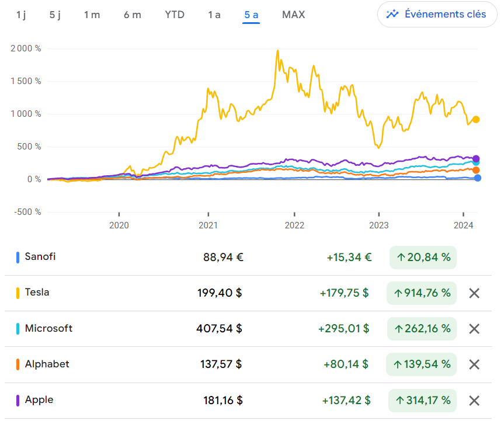Remove Tesla from the comparison
The width and height of the screenshot is (504, 424).
(x=474, y=293)
